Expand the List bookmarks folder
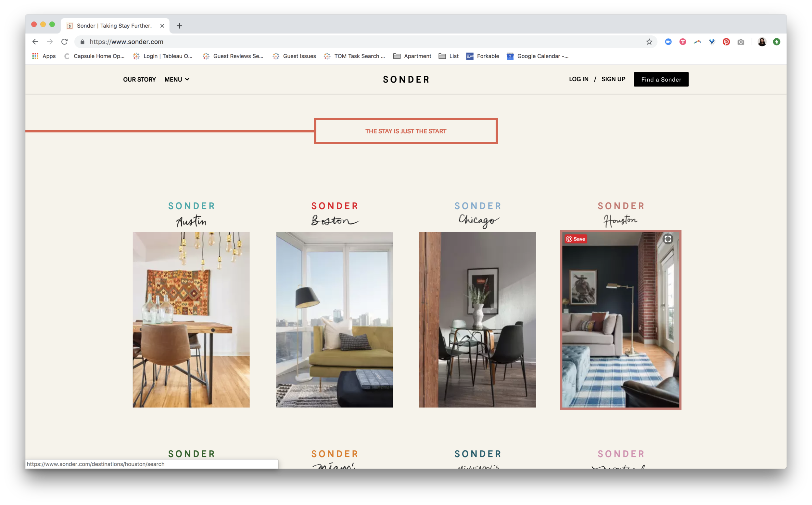This screenshot has width=812, height=505. (x=449, y=56)
